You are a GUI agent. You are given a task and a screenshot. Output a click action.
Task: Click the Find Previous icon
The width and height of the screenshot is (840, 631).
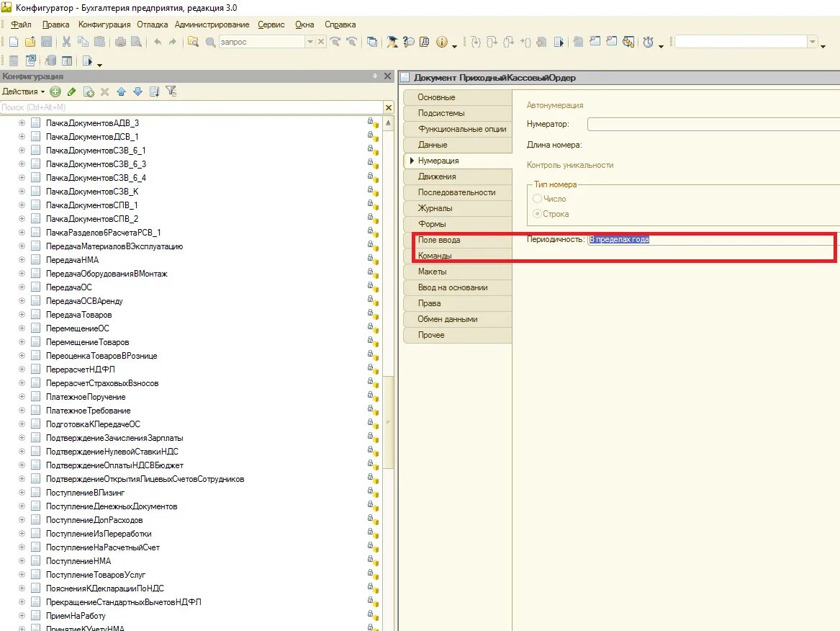pyautogui.click(x=351, y=42)
